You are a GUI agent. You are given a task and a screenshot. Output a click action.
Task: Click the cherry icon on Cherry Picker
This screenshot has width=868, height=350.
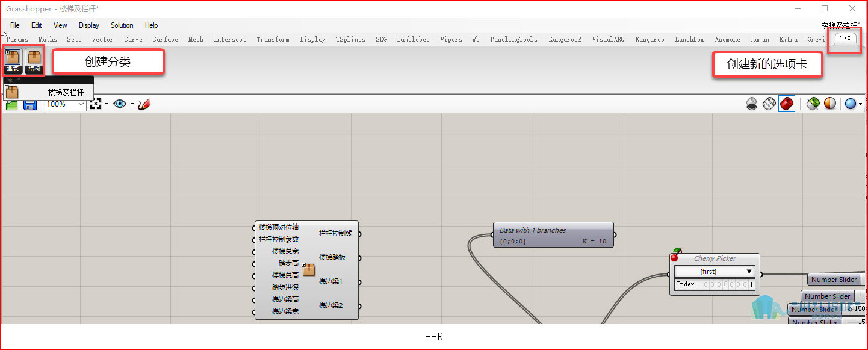click(x=675, y=255)
